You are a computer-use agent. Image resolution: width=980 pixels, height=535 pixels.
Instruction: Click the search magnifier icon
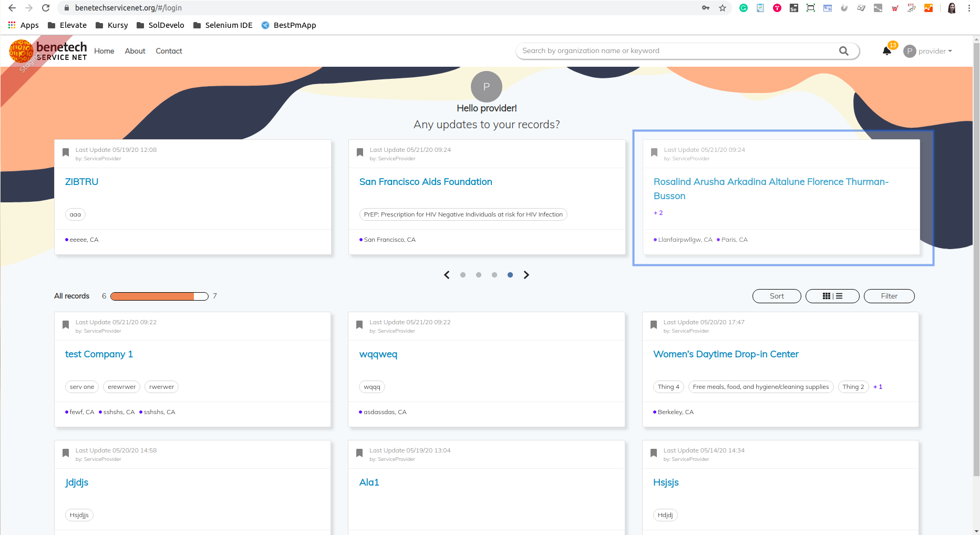pyautogui.click(x=843, y=50)
